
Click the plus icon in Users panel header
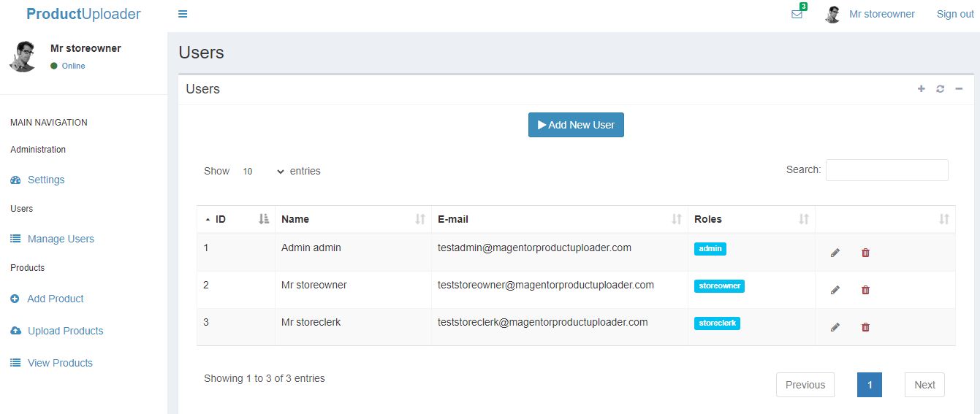(x=921, y=89)
